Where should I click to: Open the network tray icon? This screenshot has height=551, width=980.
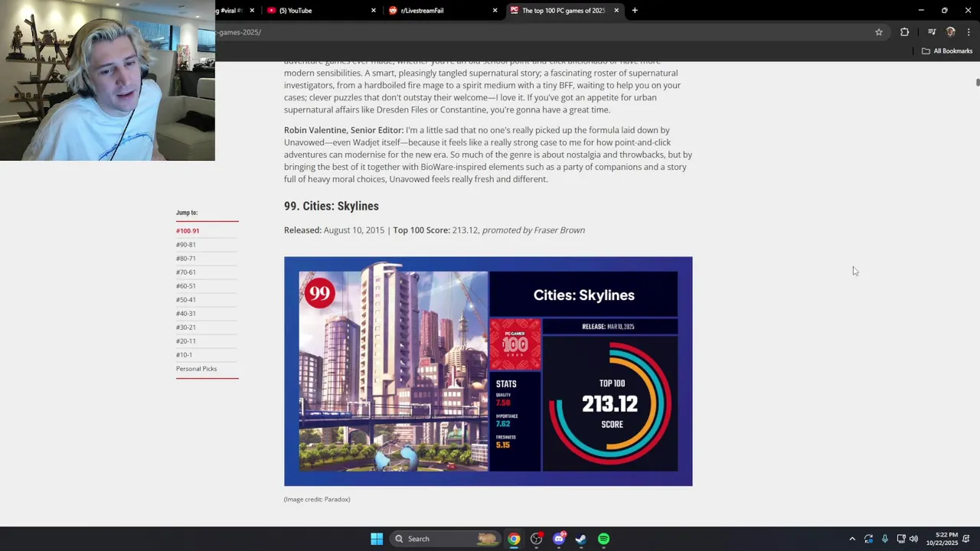coord(901,539)
